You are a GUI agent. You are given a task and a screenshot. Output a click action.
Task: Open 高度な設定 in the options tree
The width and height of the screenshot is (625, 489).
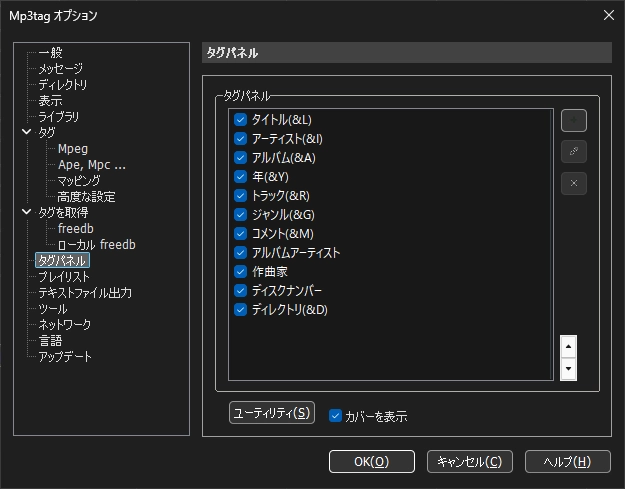(86, 196)
